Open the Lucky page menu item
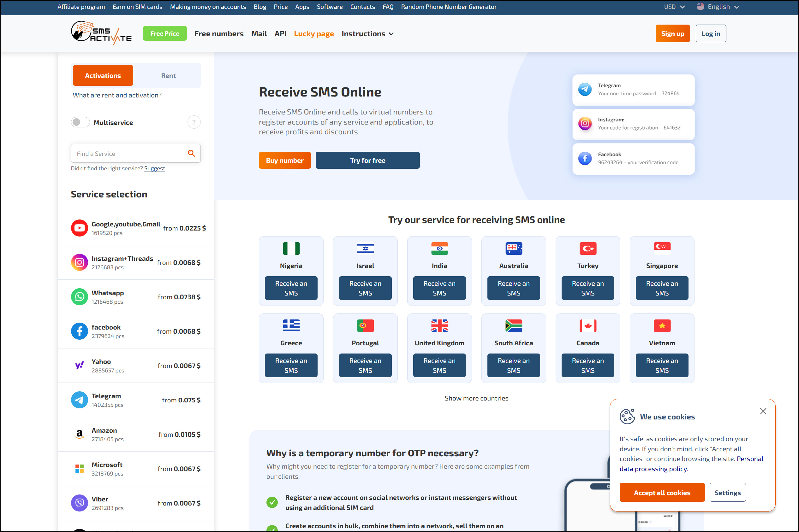799x532 pixels. [314, 34]
